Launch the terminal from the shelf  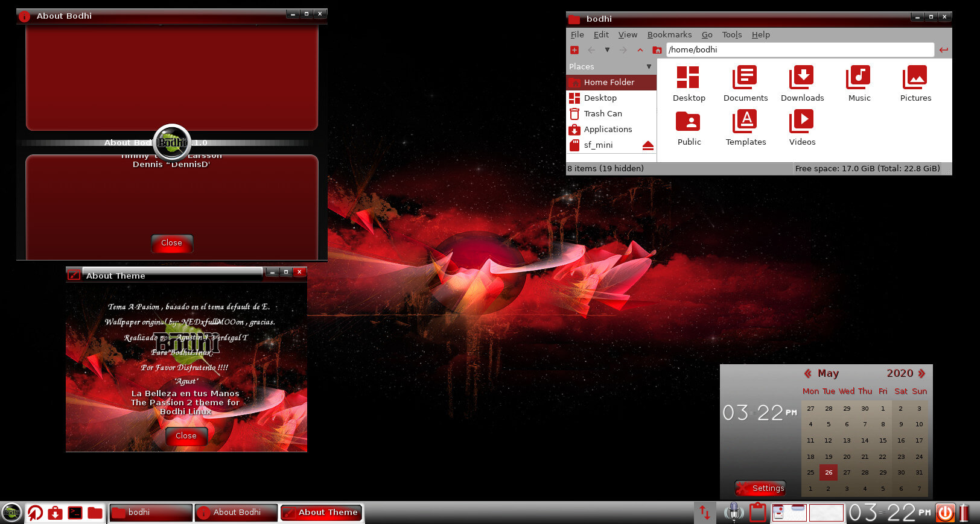click(x=75, y=513)
